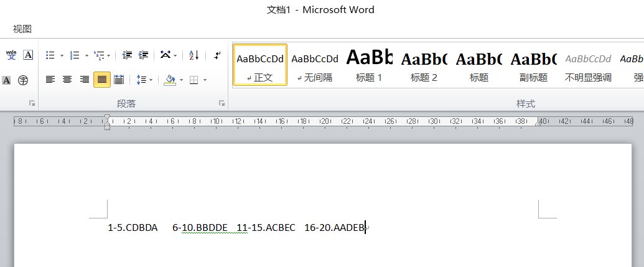The image size is (644, 267).
Task: Increase paragraph indent
Action: 143,55
